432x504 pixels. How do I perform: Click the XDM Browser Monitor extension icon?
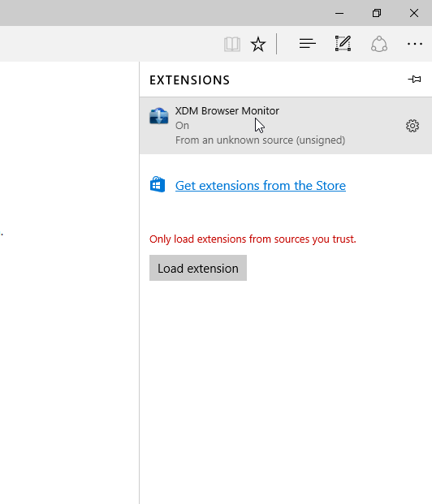(x=159, y=116)
